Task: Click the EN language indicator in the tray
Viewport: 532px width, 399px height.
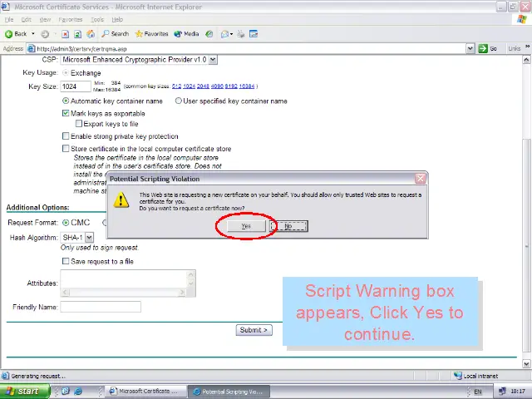Action: (478, 392)
